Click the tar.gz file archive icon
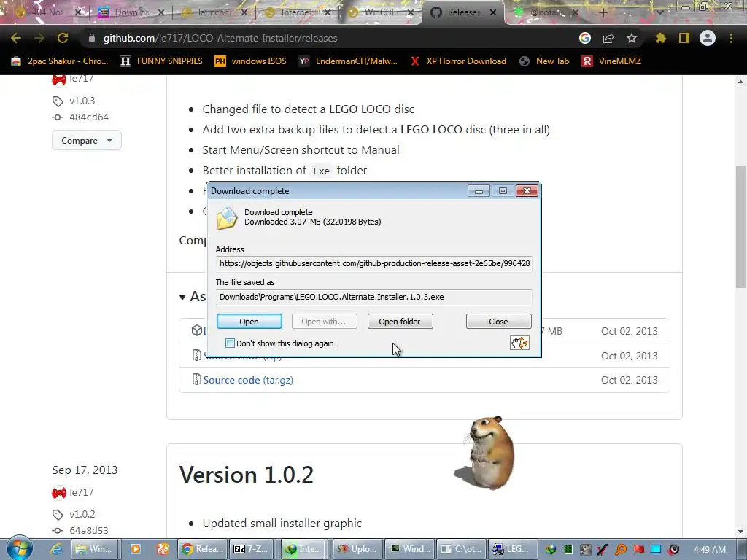This screenshot has width=747, height=560. coord(196,379)
